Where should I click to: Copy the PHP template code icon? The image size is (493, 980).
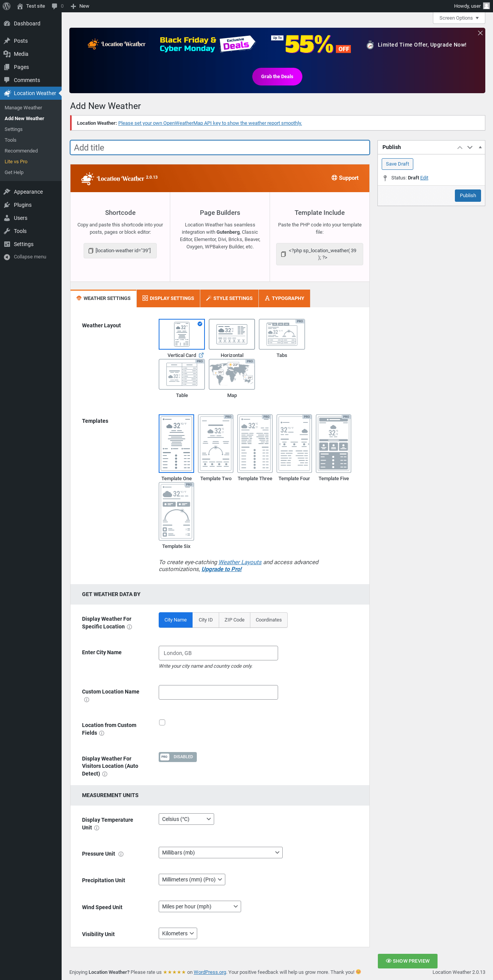[283, 254]
